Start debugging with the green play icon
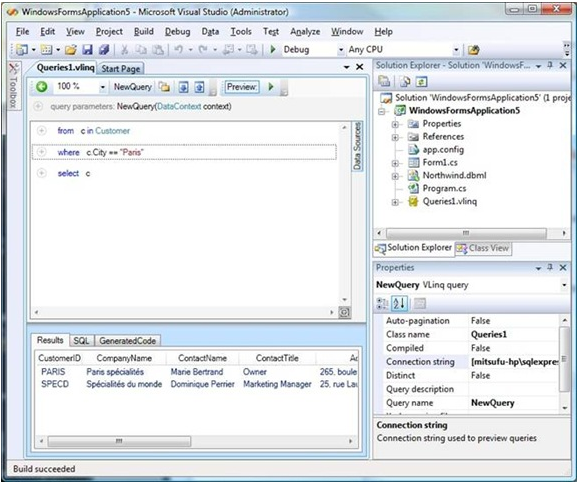Image resolution: width=580 pixels, height=485 pixels. point(273,49)
